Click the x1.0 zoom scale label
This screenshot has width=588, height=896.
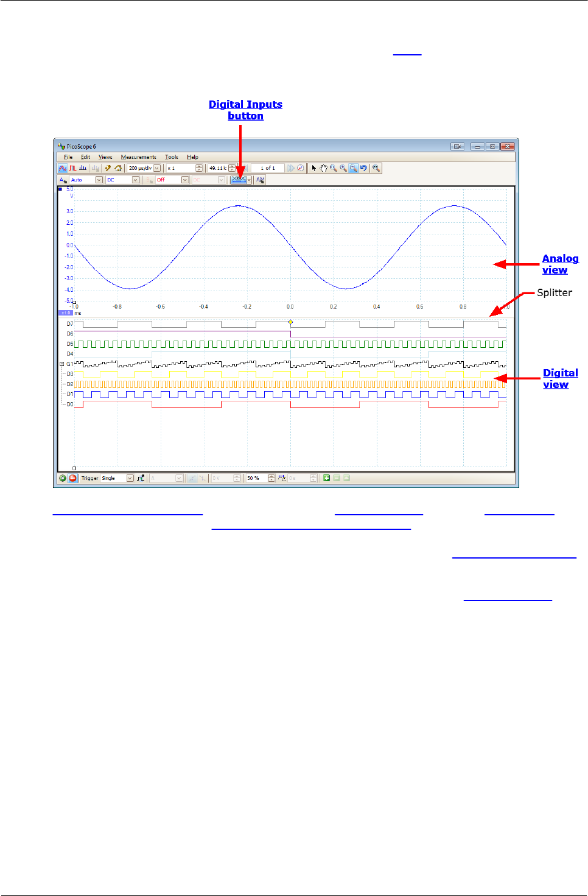coord(66,313)
